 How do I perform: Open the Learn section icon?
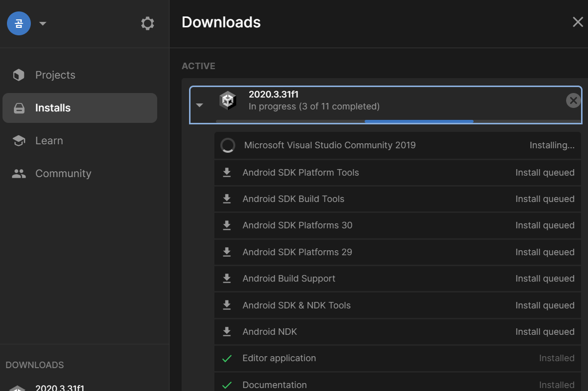(x=18, y=140)
